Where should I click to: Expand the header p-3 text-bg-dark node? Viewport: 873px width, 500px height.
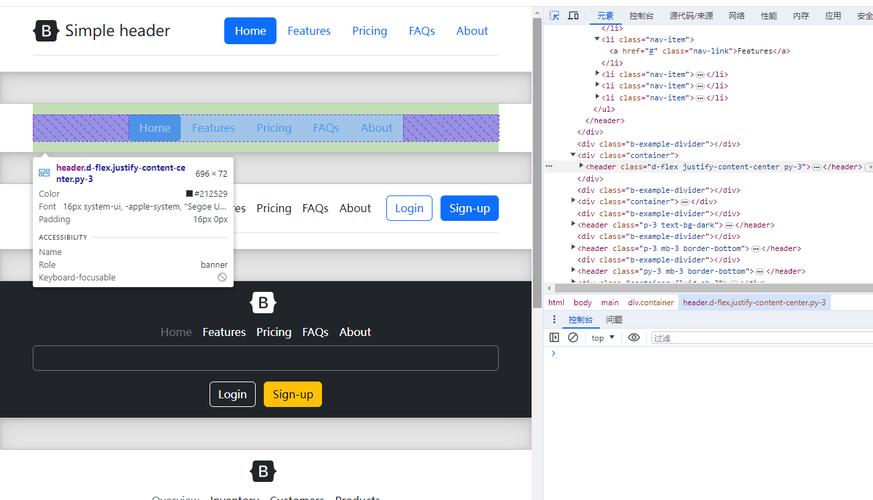(x=573, y=224)
